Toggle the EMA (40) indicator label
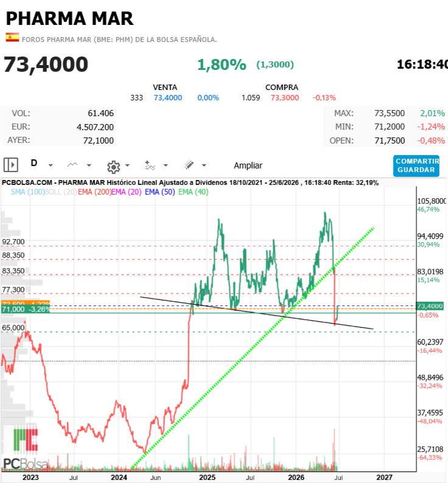Image resolution: width=448 pixels, height=483 pixels. tap(194, 192)
